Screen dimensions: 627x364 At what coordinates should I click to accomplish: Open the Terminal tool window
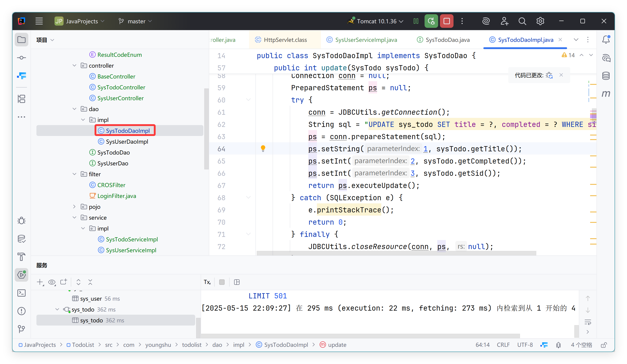[x=21, y=293]
